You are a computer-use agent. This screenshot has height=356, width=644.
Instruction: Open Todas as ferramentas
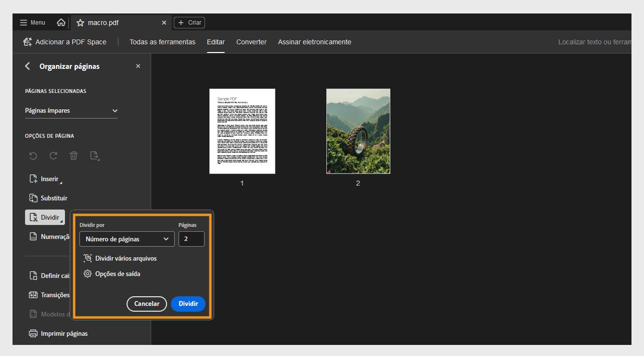click(x=162, y=42)
